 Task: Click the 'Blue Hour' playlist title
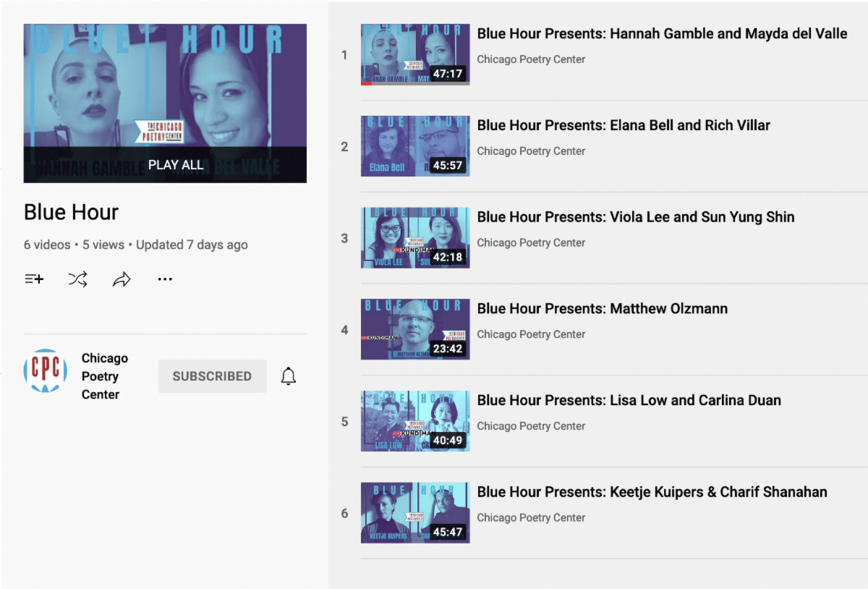71,212
